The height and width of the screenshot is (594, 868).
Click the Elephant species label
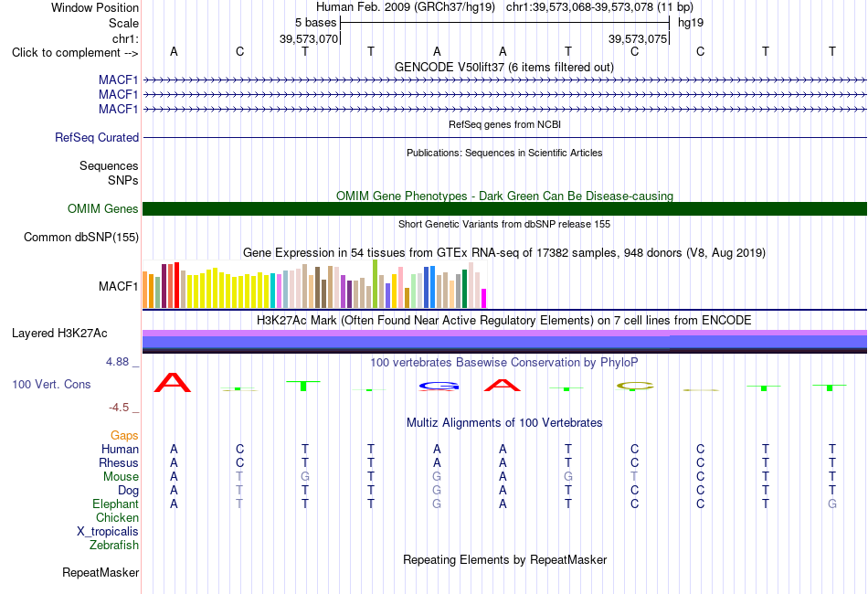tap(115, 504)
